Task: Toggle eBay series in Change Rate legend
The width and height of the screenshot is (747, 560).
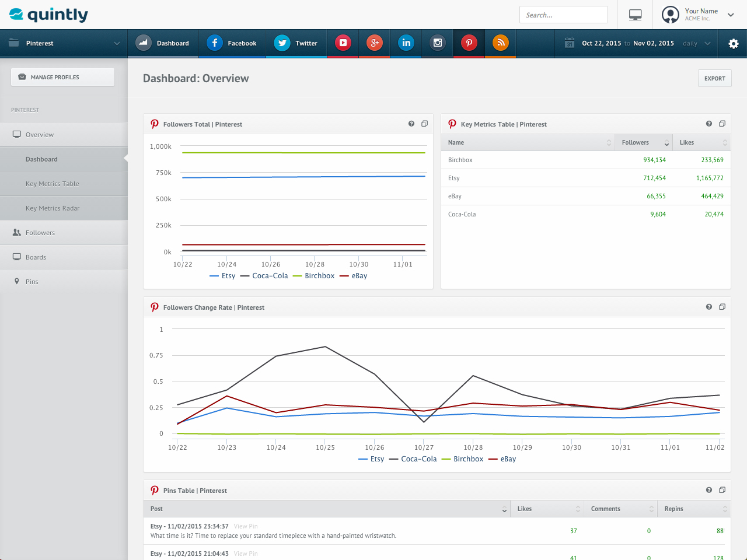Action: pyautogui.click(x=502, y=459)
